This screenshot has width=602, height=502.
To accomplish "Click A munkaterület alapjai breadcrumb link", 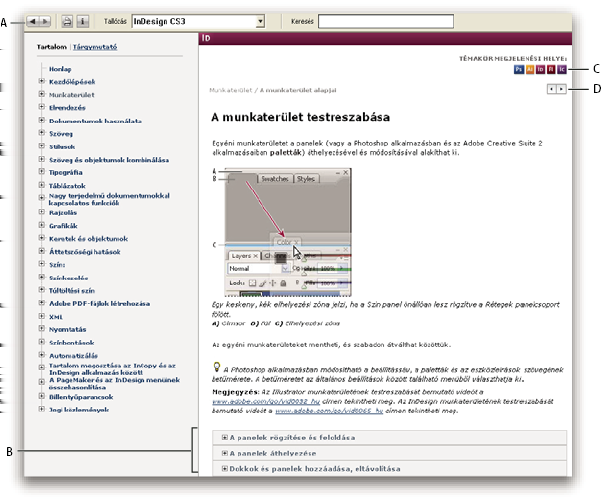I will pyautogui.click(x=298, y=90).
